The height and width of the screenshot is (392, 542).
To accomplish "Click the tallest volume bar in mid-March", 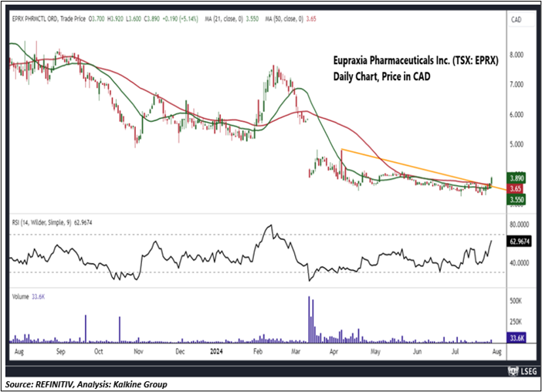I will pyautogui.click(x=309, y=319).
